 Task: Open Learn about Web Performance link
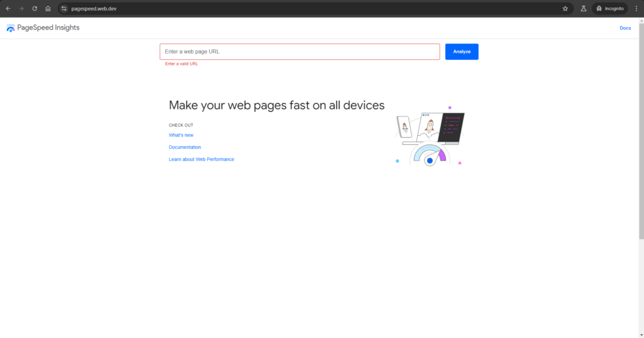[x=201, y=159]
